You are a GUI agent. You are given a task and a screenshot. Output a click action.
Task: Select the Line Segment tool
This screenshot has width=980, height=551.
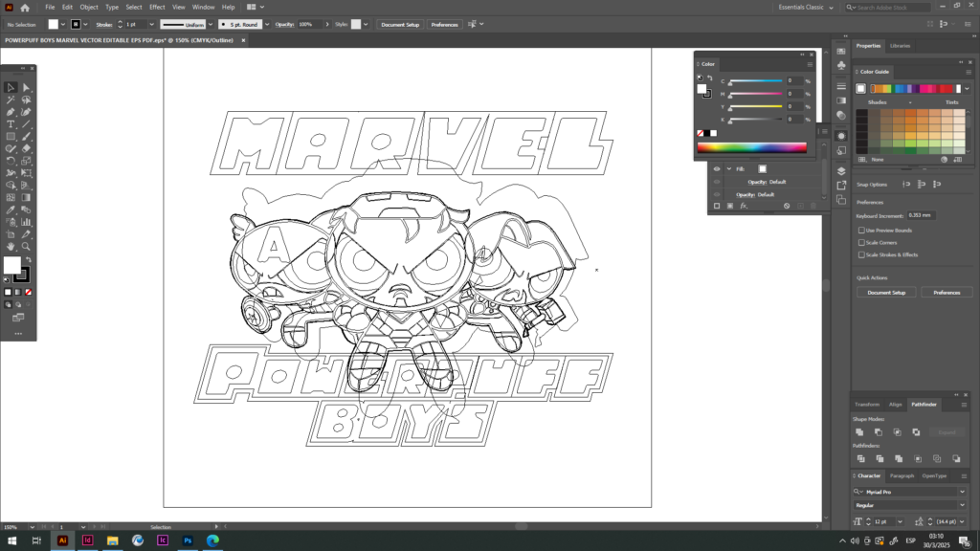[26, 124]
